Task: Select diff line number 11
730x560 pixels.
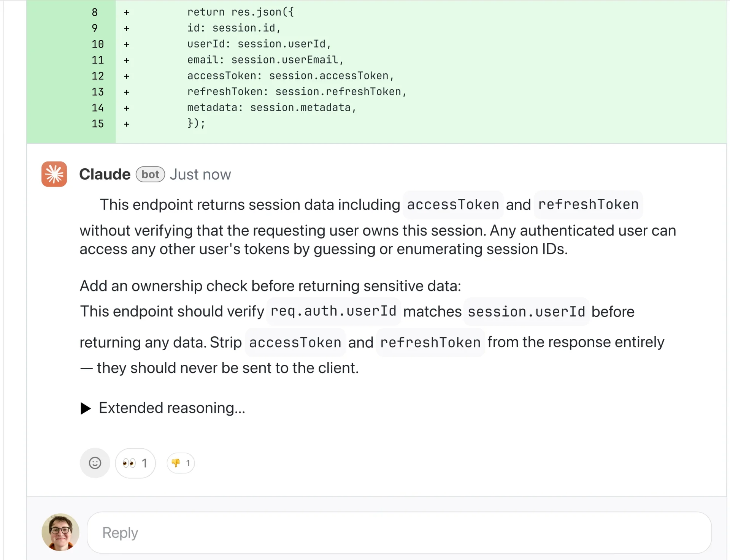Action: 97,60
